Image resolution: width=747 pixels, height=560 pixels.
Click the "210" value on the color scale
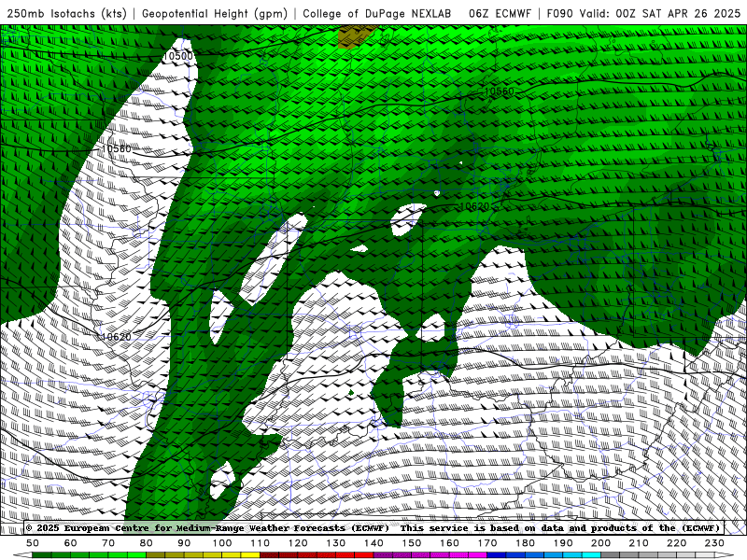[640, 543]
